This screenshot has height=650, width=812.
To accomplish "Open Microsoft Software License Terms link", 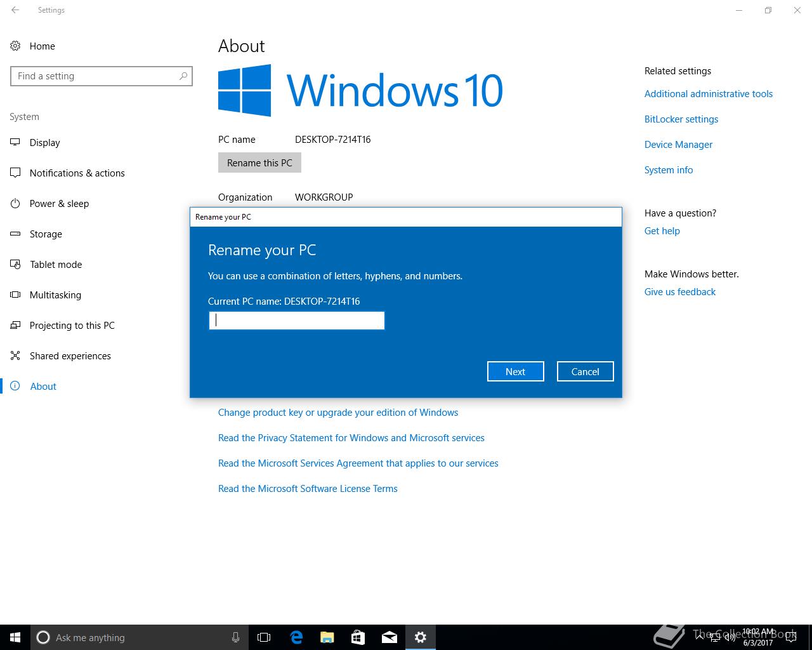I will coord(308,488).
